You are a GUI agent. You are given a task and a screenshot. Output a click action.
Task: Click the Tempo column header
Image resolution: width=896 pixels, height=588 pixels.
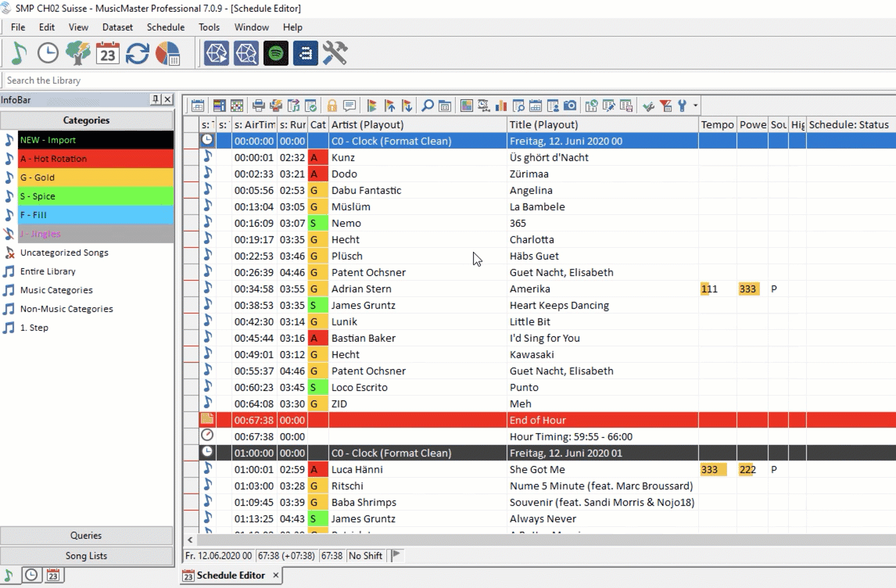(x=717, y=124)
